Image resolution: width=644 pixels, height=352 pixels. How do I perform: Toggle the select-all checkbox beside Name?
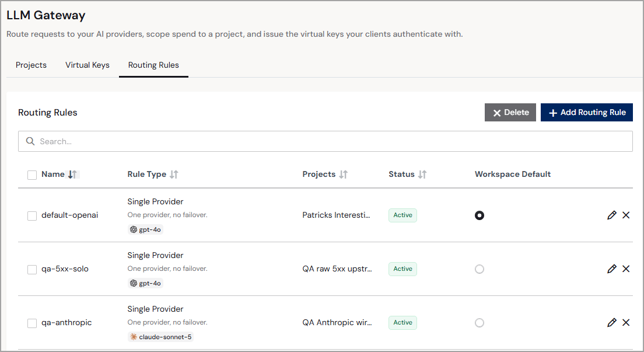(x=32, y=175)
